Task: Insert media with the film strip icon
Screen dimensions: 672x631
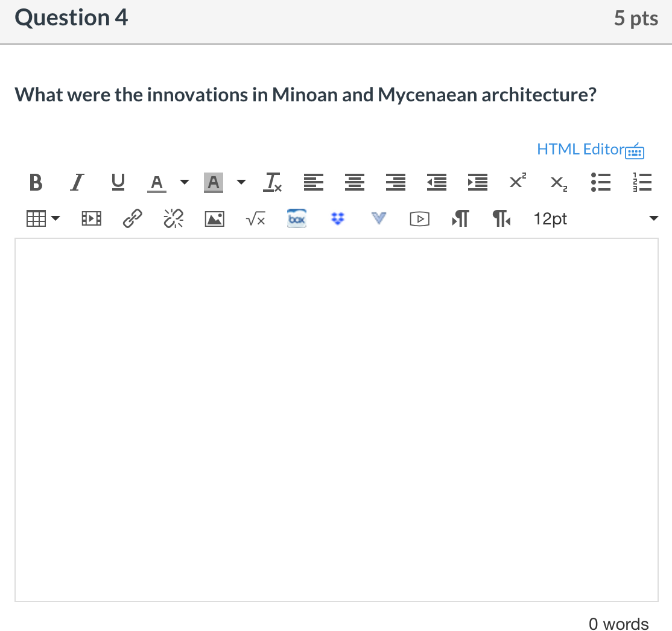Action: (x=91, y=219)
